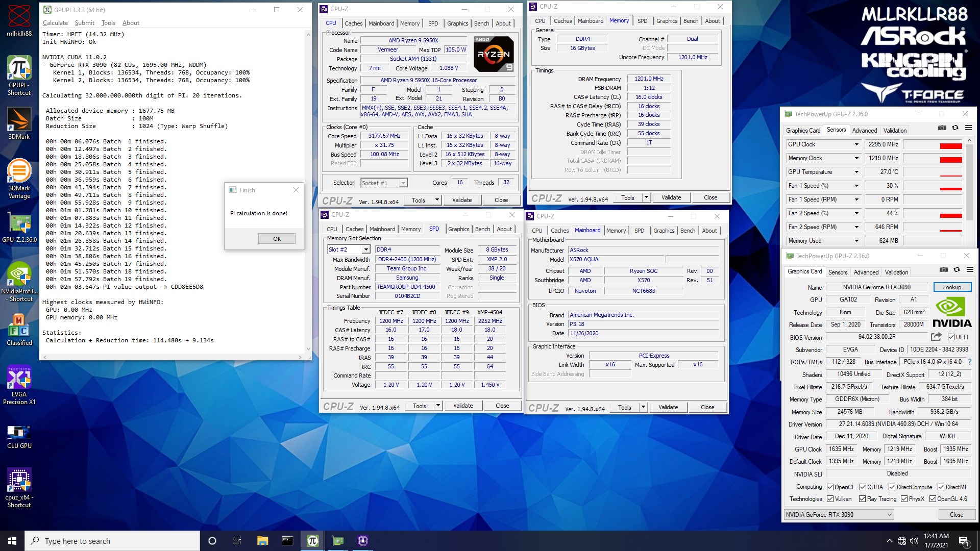Open Cortana from the taskbar
Viewport: 980px width, 551px height.
click(x=212, y=541)
